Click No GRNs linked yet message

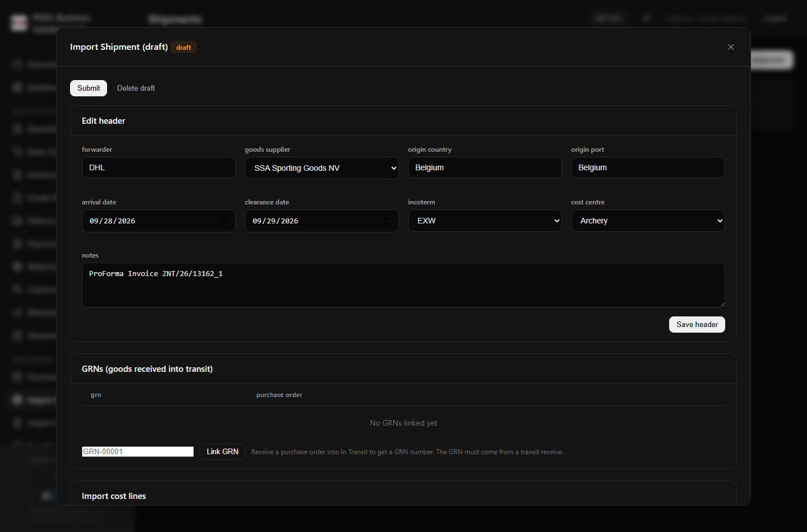(403, 423)
